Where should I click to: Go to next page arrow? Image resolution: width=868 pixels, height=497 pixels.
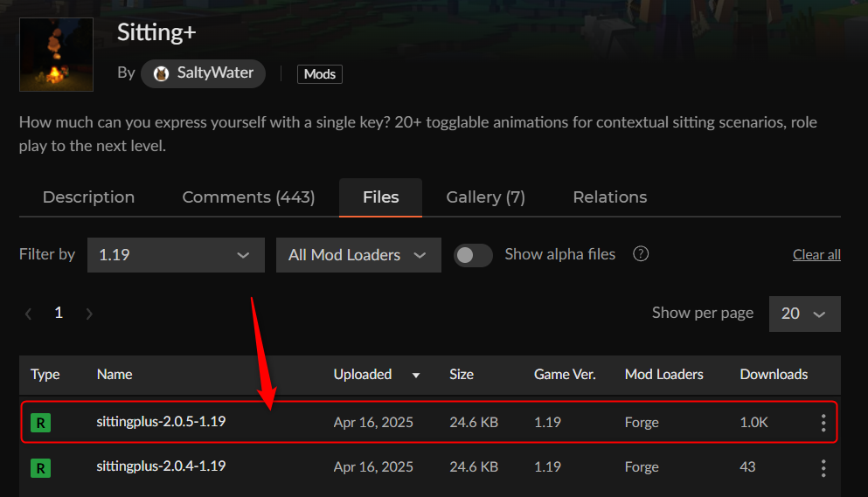(x=89, y=313)
